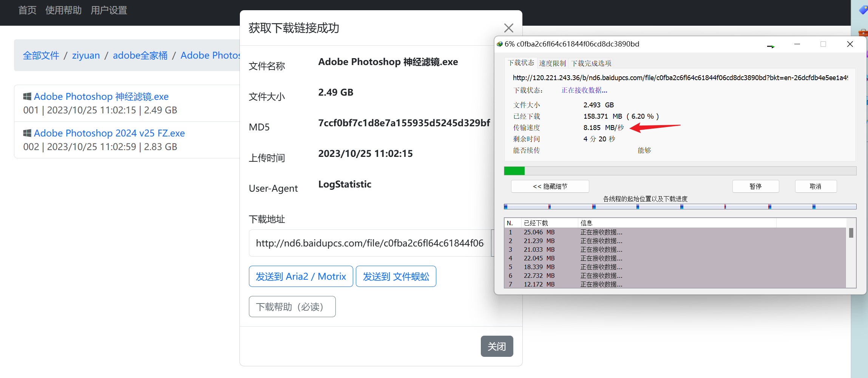Pause the download with the 暂停 button

755,186
